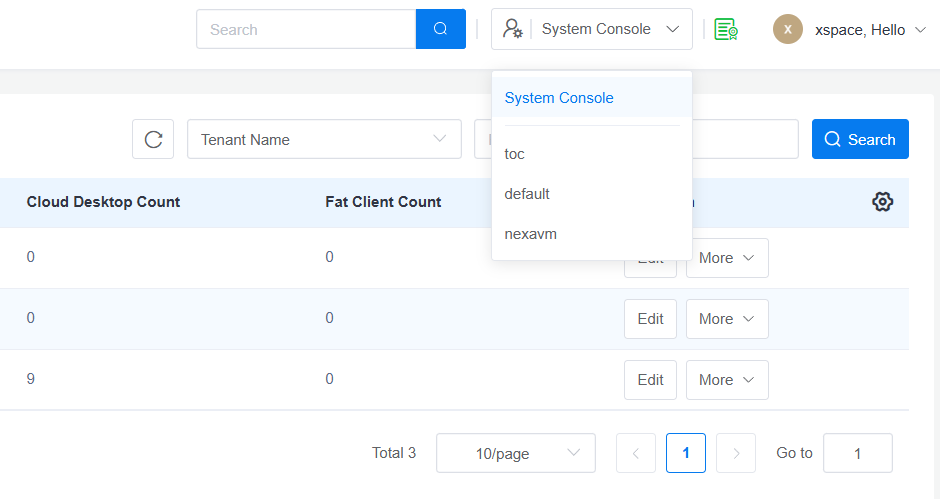Click the blue Search button
This screenshot has height=499, width=940.
coord(860,139)
